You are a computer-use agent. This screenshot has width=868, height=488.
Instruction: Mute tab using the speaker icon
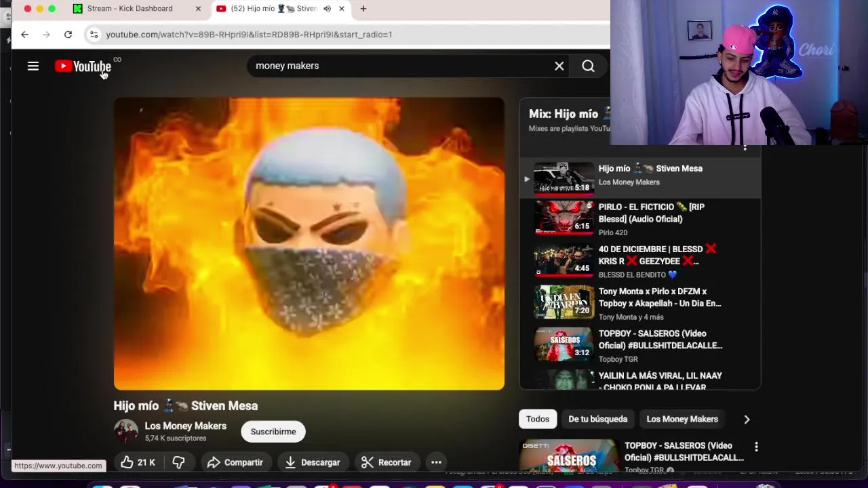(x=327, y=9)
